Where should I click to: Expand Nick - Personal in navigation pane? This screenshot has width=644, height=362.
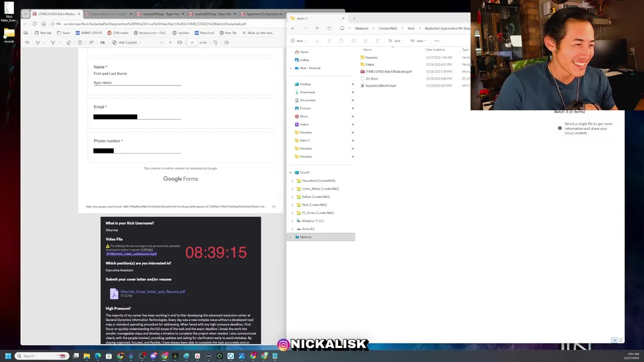coord(290,68)
